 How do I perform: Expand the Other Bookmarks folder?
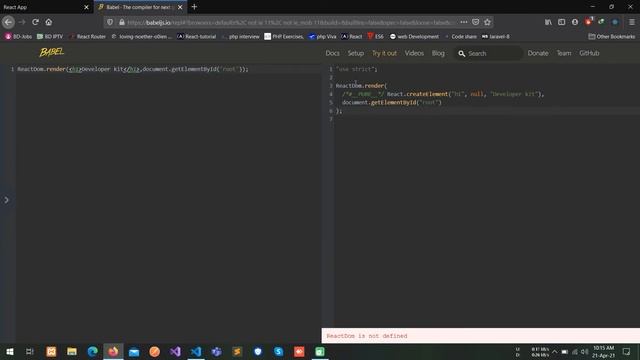612,36
